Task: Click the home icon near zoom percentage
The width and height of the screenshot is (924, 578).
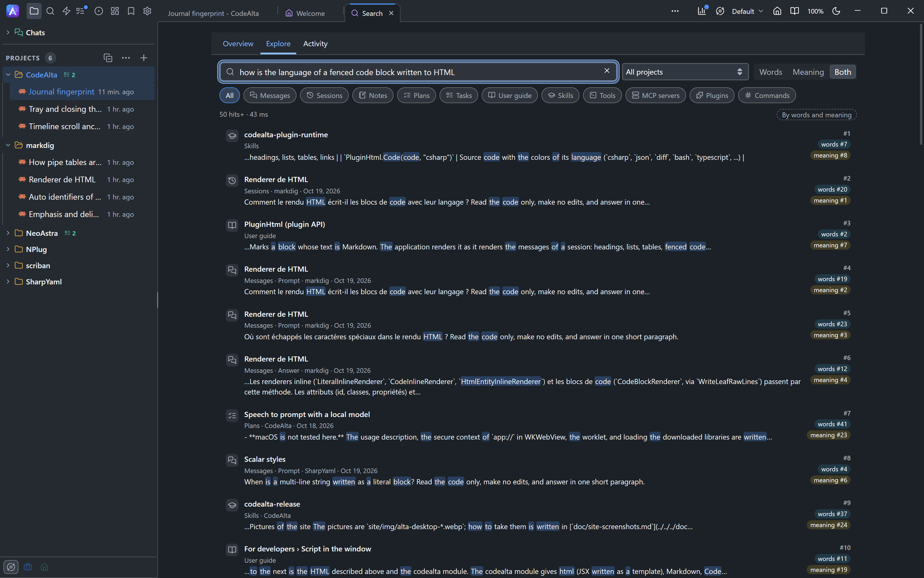Action: tap(777, 11)
